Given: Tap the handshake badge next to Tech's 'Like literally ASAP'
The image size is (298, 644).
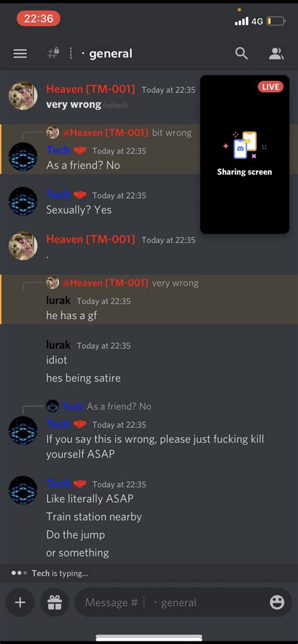Looking at the screenshot, I should point(80,484).
